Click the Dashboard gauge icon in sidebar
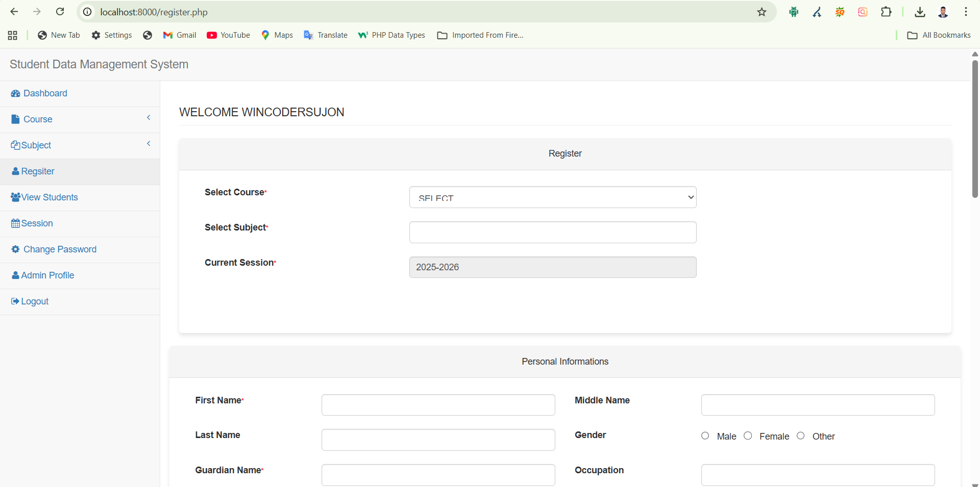 [x=15, y=93]
